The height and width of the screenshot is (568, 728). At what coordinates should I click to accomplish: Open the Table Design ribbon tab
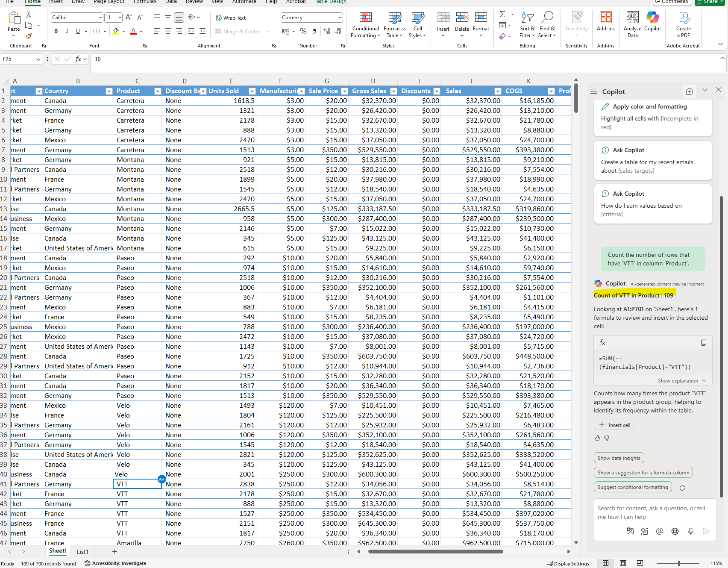pos(330,2)
